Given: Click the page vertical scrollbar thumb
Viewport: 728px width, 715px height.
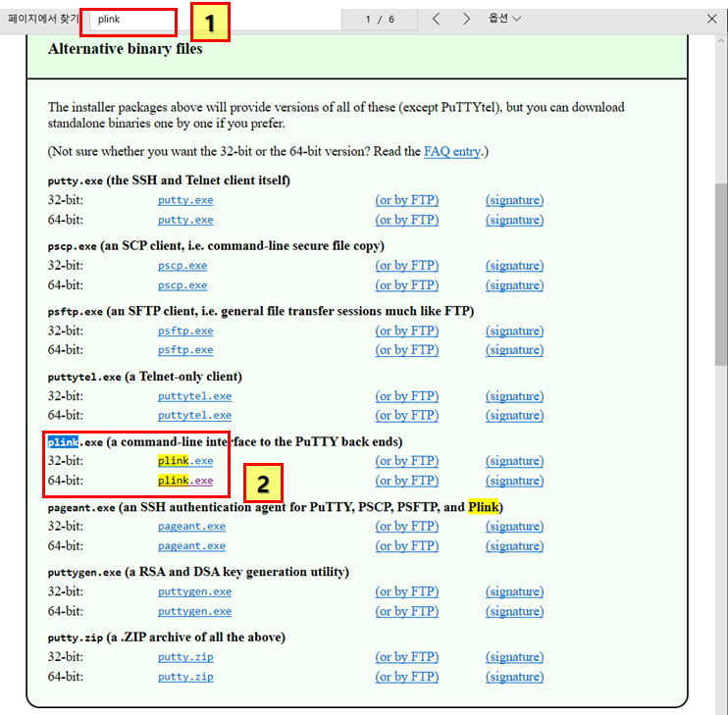Looking at the screenshot, I should click(x=721, y=274).
